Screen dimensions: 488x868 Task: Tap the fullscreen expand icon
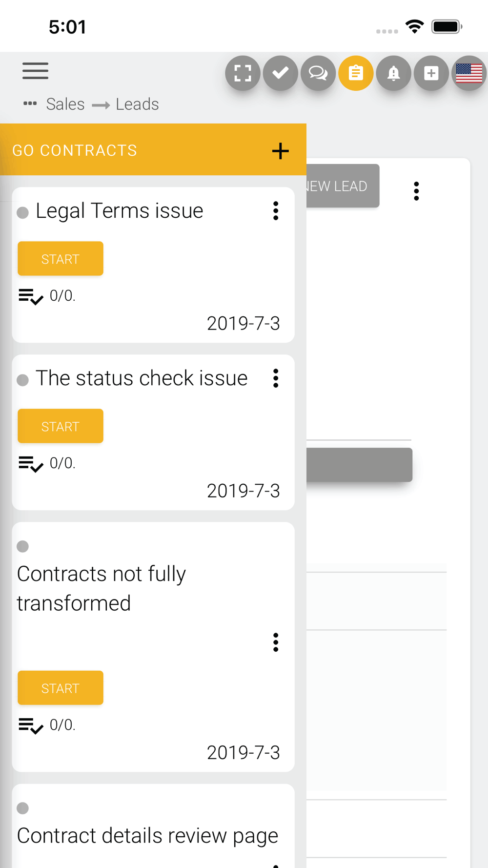pyautogui.click(x=243, y=73)
